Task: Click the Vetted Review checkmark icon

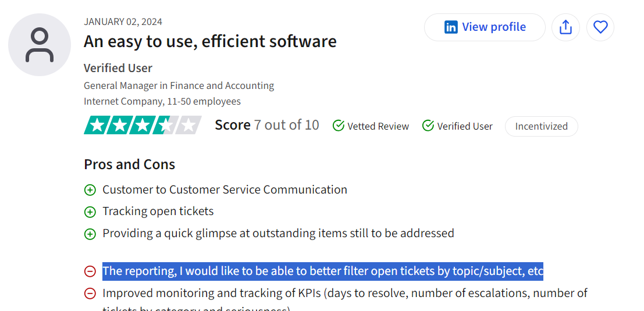Action: coord(339,126)
